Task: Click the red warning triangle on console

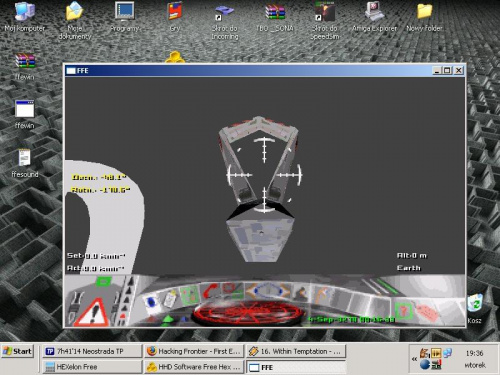Action: (91, 312)
